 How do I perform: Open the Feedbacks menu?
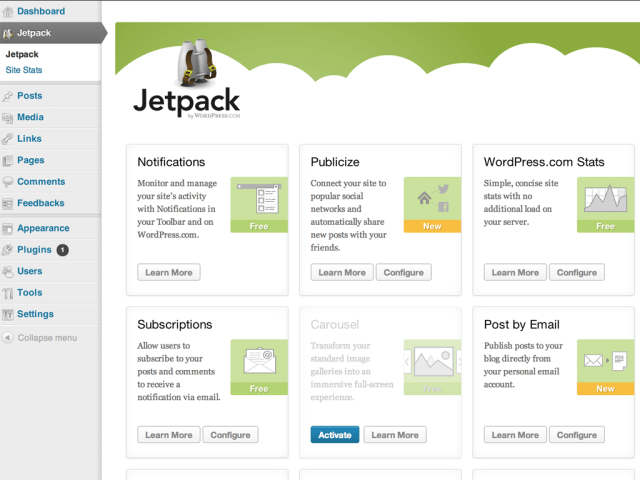pos(40,203)
